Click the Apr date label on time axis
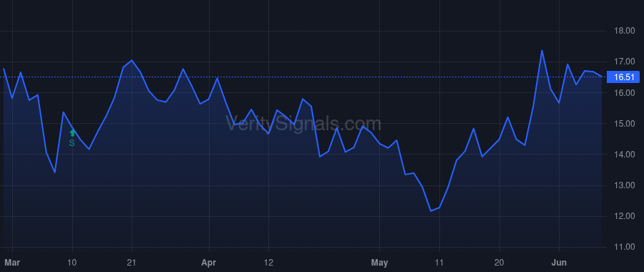 coord(210,262)
